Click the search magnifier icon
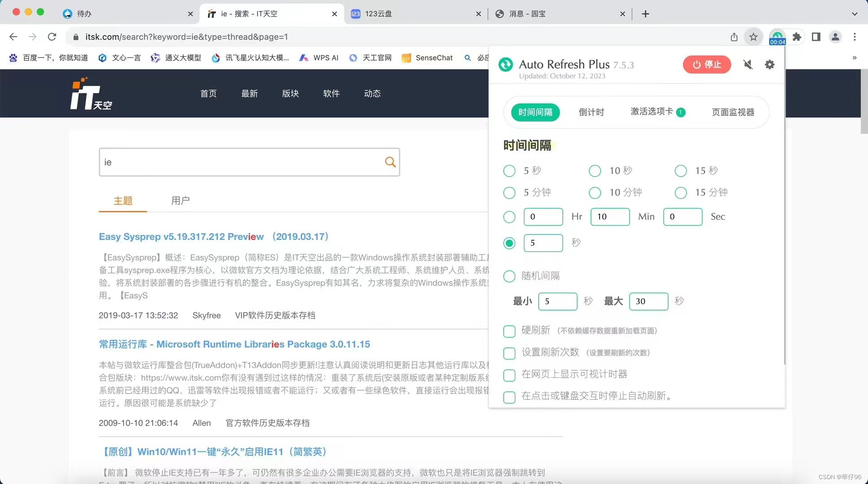This screenshot has width=868, height=484. (x=390, y=162)
